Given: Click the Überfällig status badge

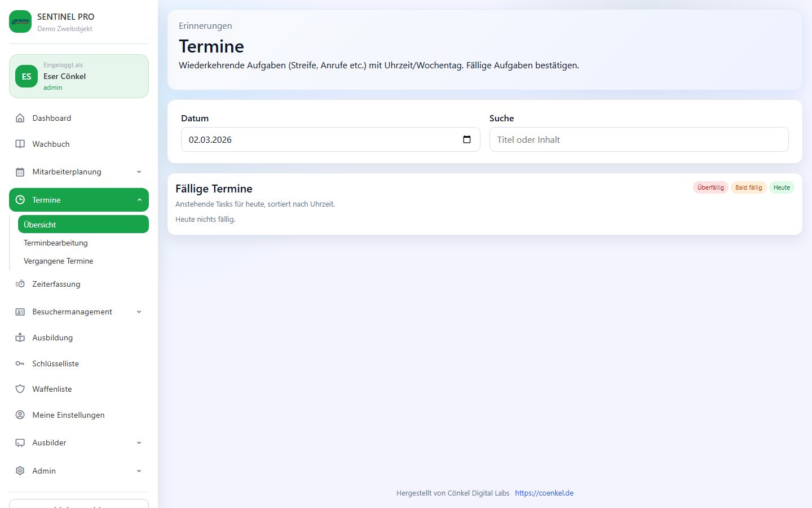Looking at the screenshot, I should coord(710,187).
